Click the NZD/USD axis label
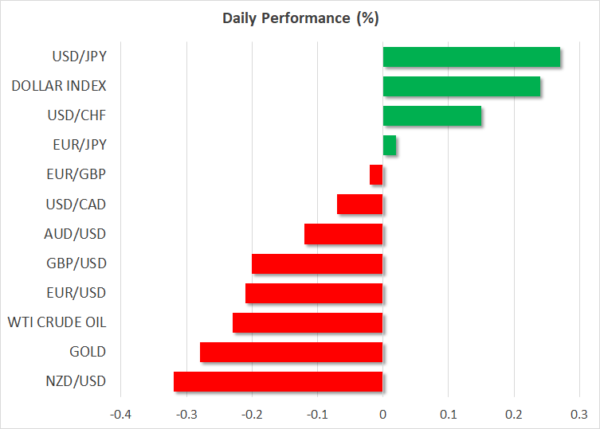 (x=78, y=381)
